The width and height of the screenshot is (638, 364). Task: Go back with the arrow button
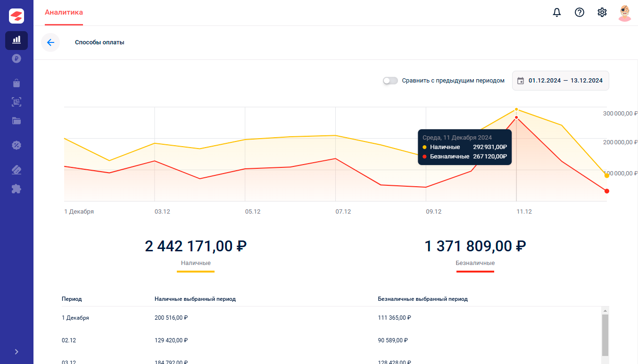[x=50, y=42]
